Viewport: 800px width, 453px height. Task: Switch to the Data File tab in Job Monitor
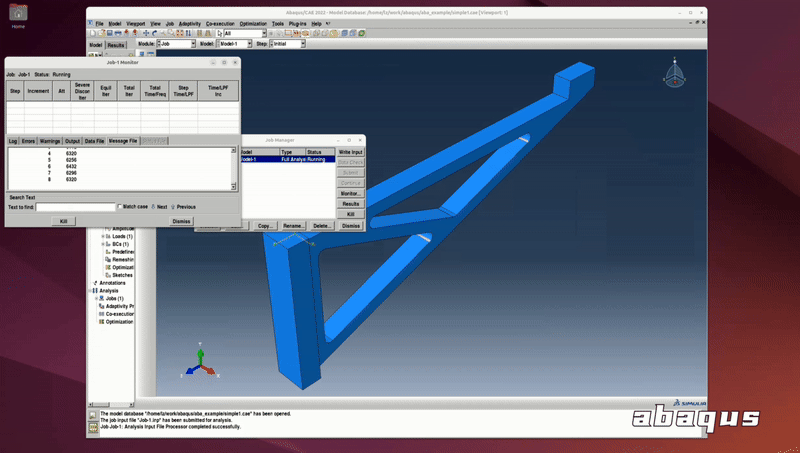pyautogui.click(x=94, y=141)
